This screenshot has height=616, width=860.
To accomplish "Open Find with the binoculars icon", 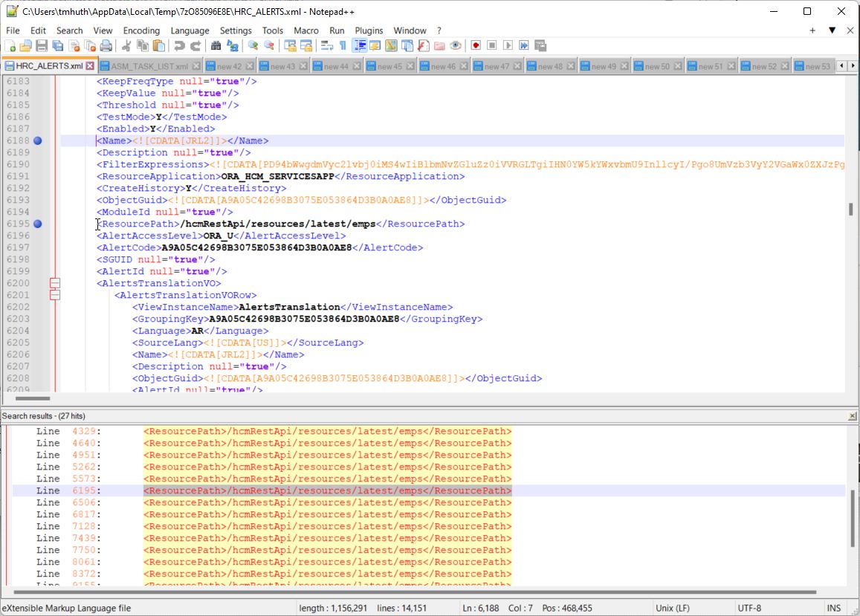I will 216,46.
